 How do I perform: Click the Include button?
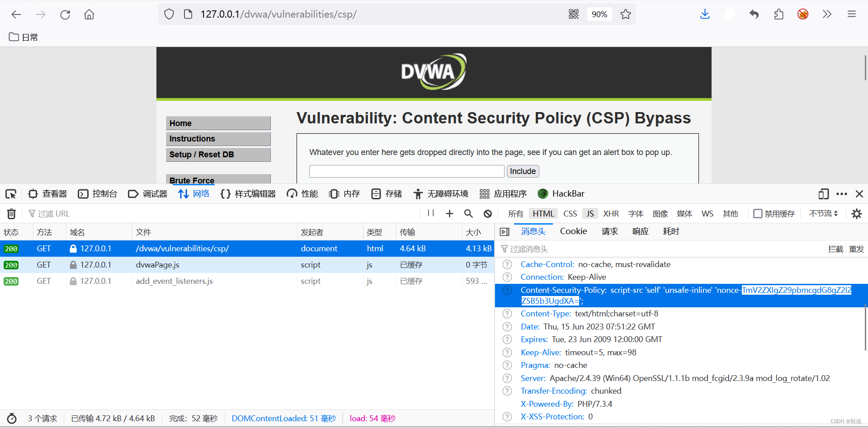523,171
